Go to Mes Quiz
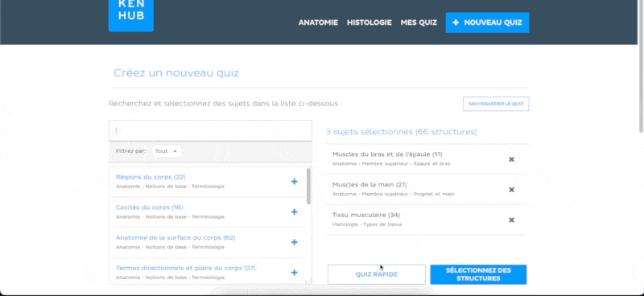The width and height of the screenshot is (644, 296). click(x=419, y=23)
